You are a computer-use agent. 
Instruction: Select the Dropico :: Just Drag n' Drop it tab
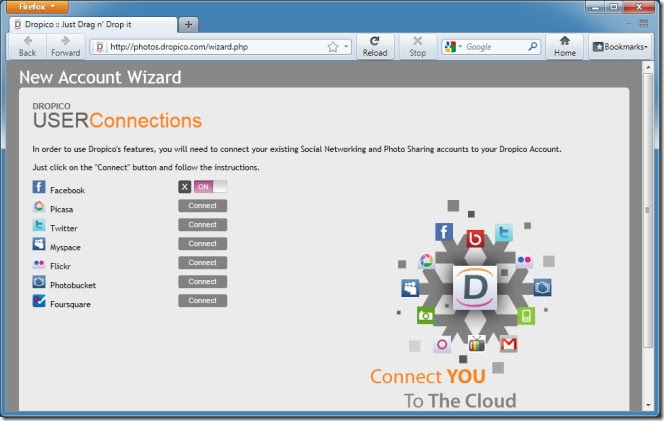93,25
